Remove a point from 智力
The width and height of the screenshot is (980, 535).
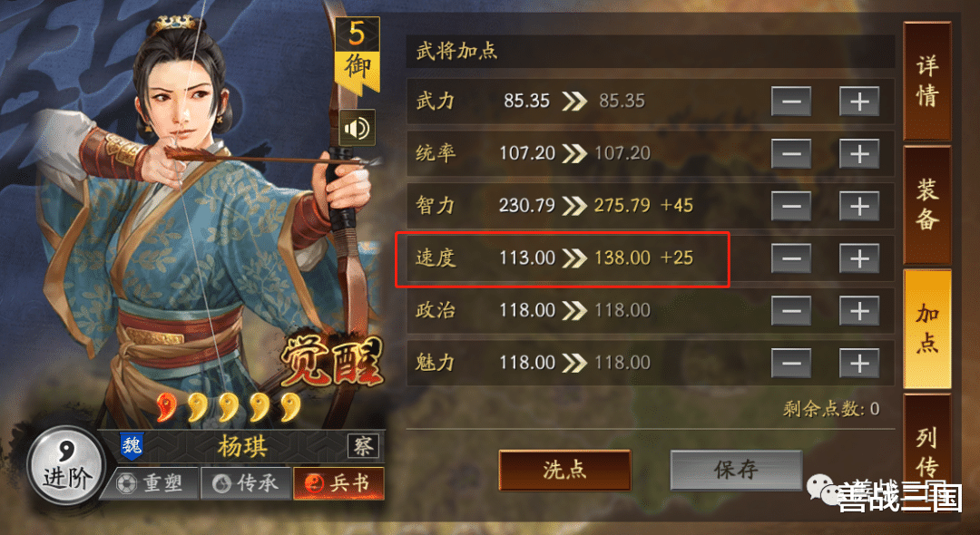pos(791,206)
